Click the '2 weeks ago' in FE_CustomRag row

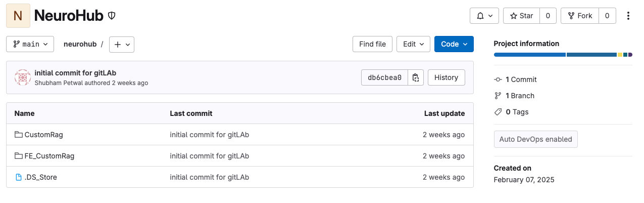click(444, 156)
